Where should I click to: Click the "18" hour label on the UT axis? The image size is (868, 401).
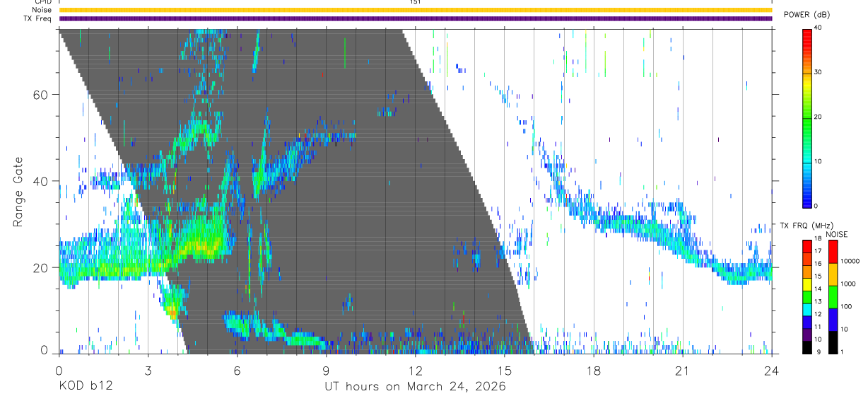pos(593,371)
